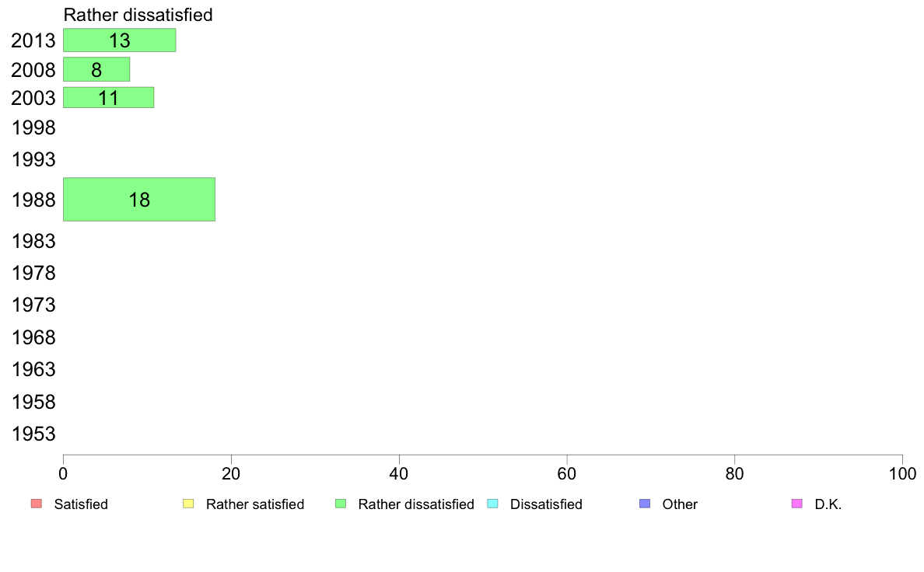Viewport: 924px width, 572px height.
Task: Click the Rather dissatisfied chart title
Action: click(x=138, y=15)
